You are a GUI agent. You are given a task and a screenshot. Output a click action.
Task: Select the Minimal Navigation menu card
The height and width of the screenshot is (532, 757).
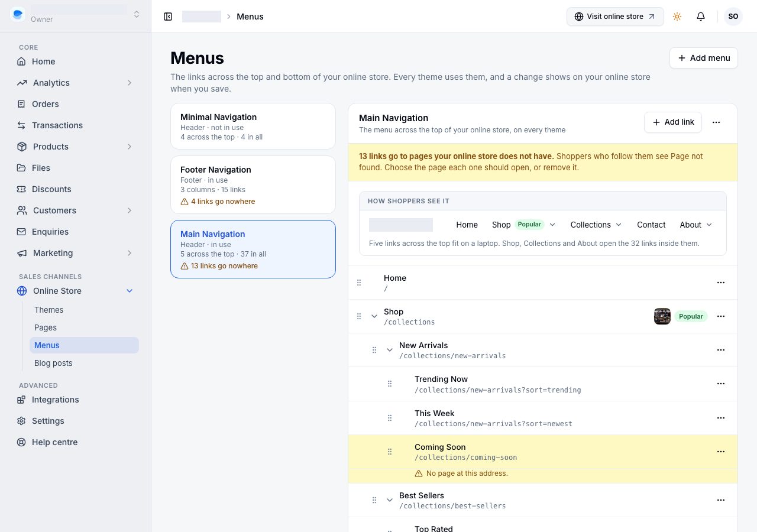pos(253,126)
